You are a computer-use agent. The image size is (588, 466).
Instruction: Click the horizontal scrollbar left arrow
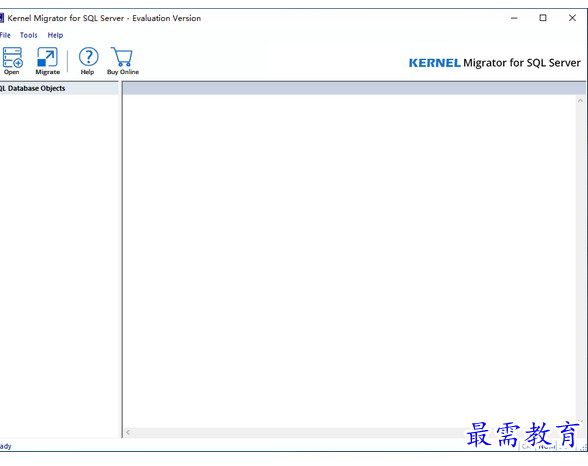pos(128,432)
